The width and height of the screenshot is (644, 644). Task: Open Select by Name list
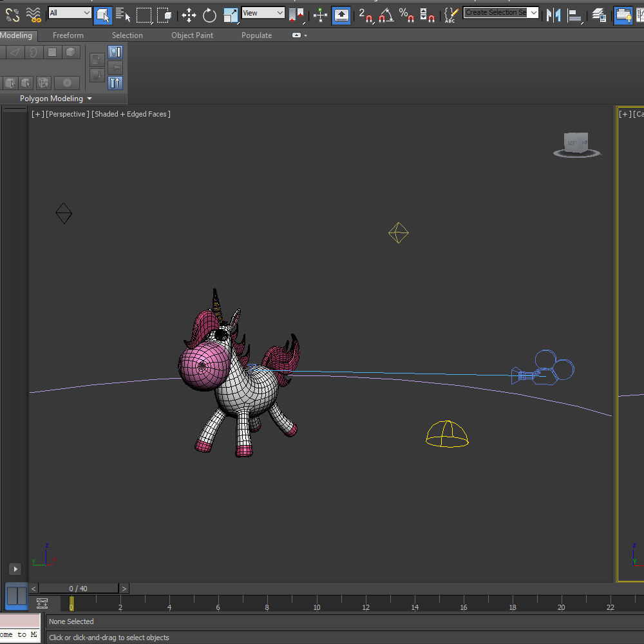(123, 15)
